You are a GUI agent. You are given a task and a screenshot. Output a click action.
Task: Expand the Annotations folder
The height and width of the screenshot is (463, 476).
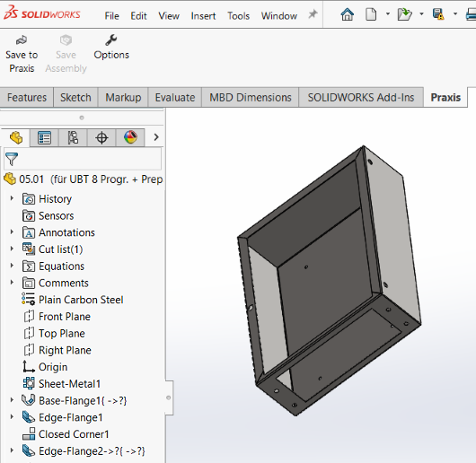click(x=12, y=232)
